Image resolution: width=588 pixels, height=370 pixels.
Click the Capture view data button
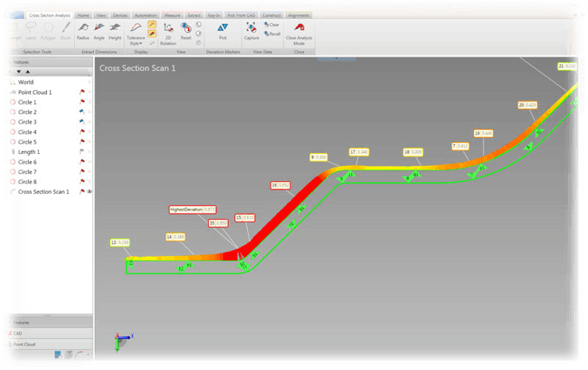point(251,31)
